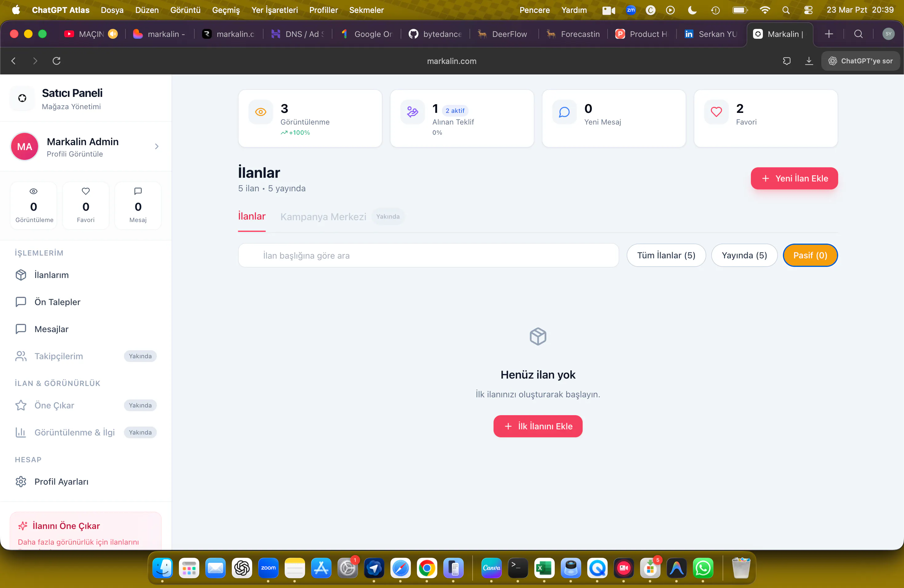Click the Alınan Teklif handshake icon

pos(413,112)
